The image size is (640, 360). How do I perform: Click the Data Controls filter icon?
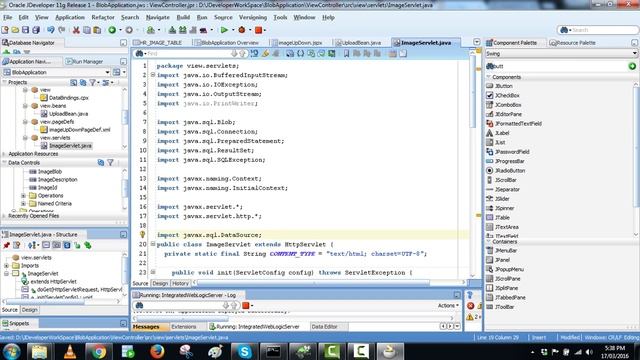click(111, 163)
